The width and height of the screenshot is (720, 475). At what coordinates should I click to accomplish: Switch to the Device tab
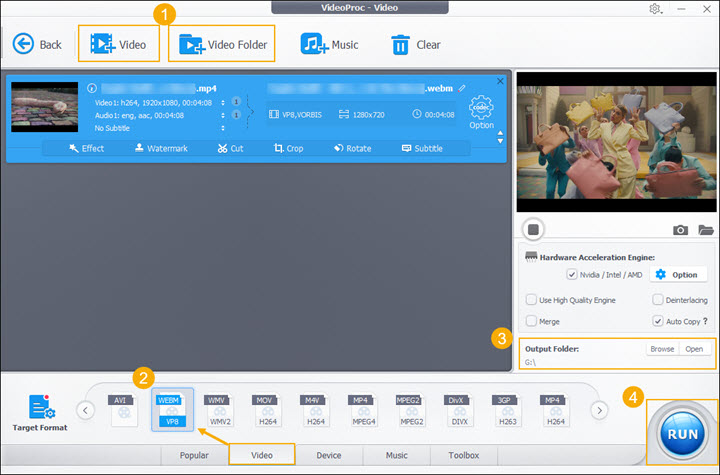coord(329,455)
